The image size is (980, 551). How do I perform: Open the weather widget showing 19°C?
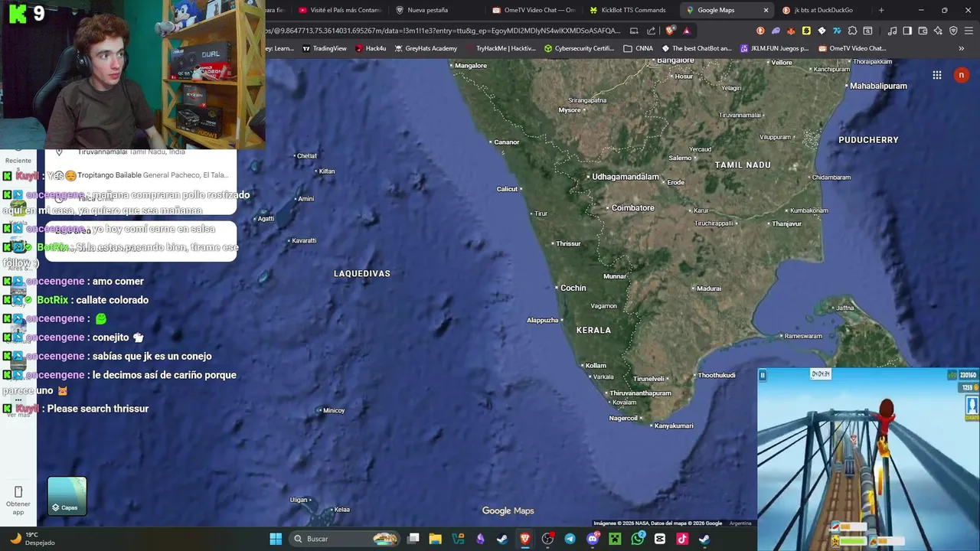tap(33, 539)
